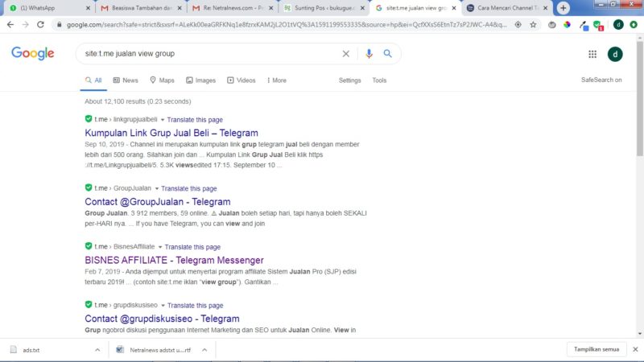Open the More search filters menu

(x=277, y=80)
